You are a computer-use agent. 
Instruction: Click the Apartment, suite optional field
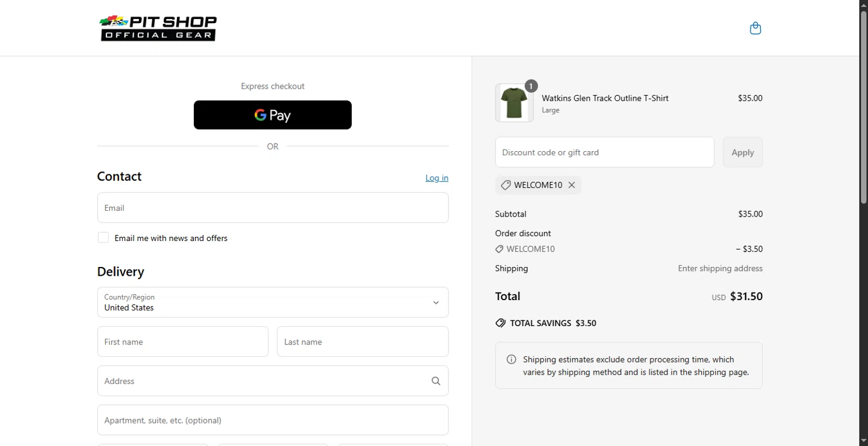273,420
